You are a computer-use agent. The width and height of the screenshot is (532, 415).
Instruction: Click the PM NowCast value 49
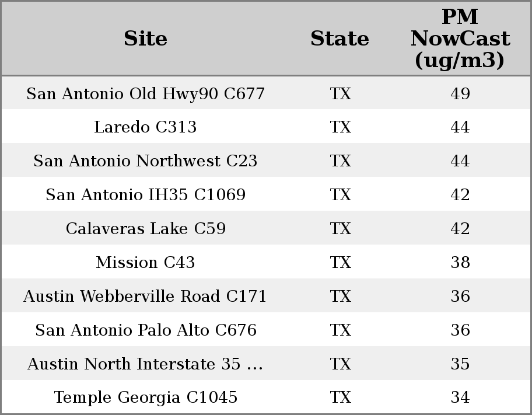point(460,93)
